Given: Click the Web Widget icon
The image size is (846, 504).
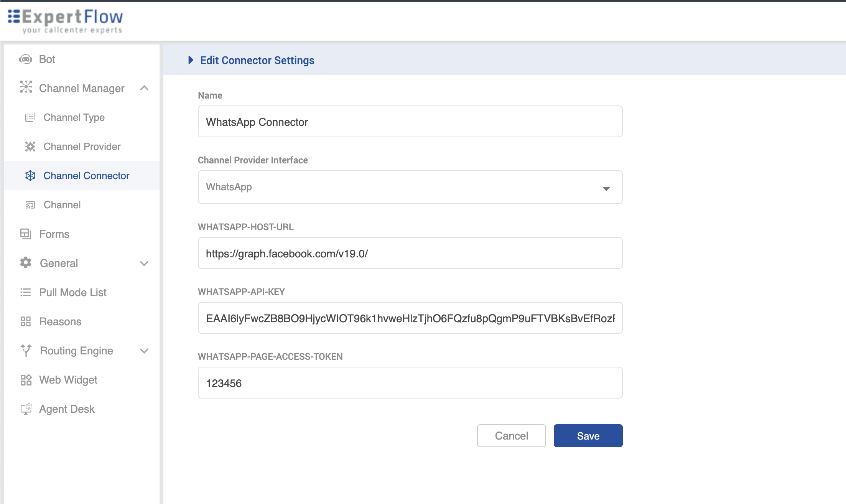Looking at the screenshot, I should 26,380.
